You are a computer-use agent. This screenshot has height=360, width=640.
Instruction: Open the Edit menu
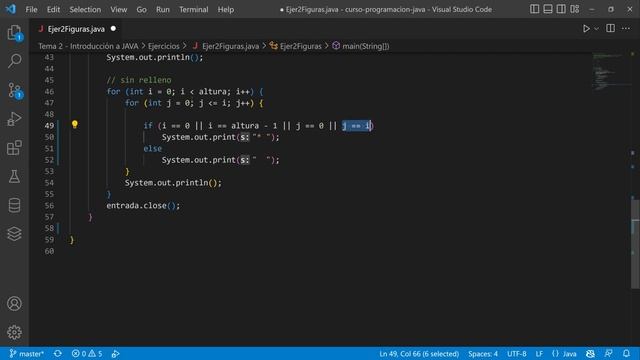pos(53,9)
